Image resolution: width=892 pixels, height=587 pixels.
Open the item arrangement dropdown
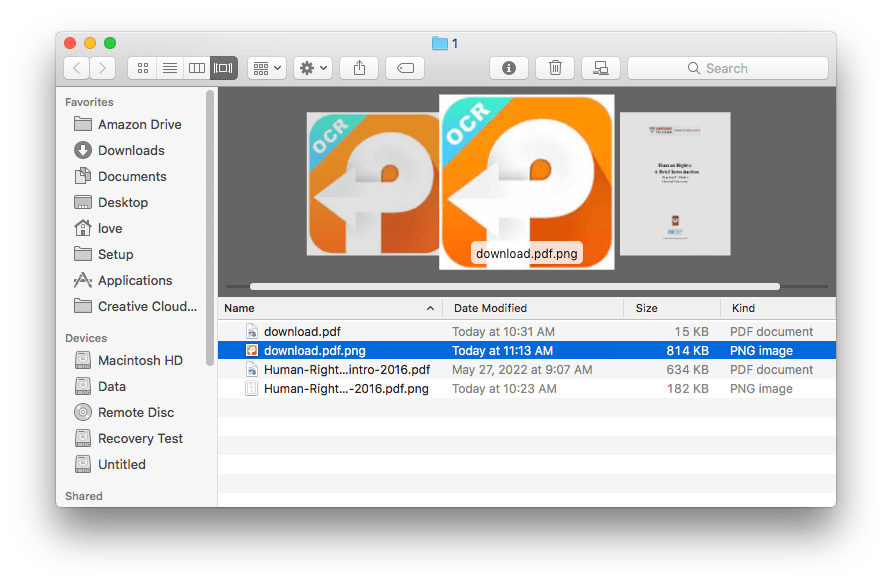pyautogui.click(x=267, y=68)
